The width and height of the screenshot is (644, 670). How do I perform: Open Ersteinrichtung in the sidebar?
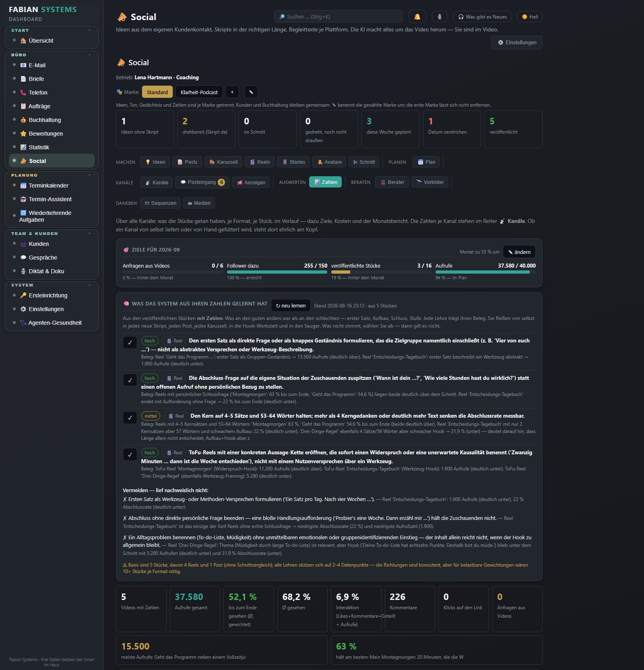[52, 295]
